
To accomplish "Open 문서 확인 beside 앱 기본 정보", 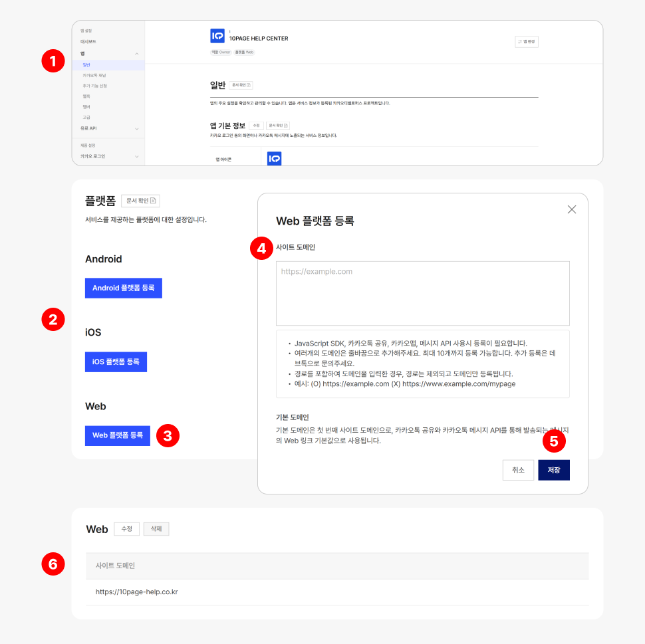I will [278, 126].
